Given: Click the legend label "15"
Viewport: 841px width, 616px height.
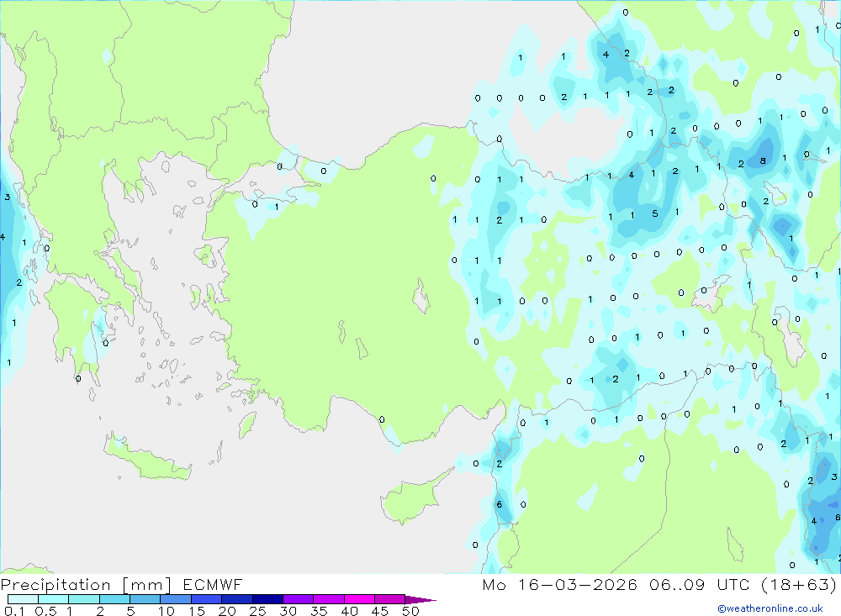Looking at the screenshot, I should click(197, 611).
